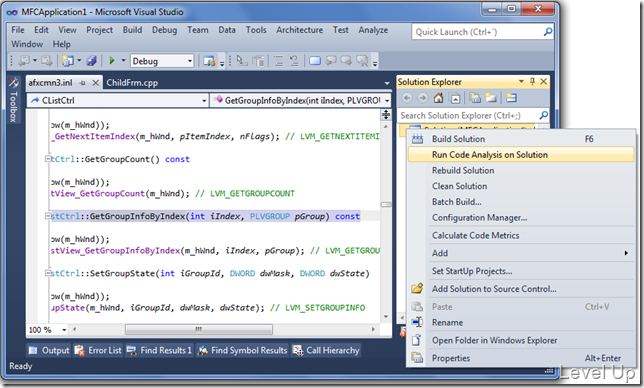Toggle auto-hide pin on Solution Explorer
Screen dimensions: 644x388
[532, 81]
